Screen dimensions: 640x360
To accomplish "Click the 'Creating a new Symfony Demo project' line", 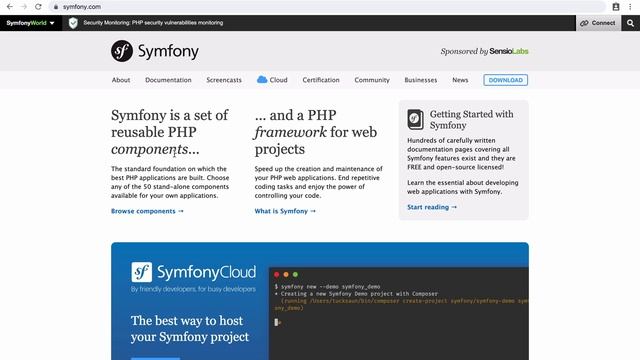I will [356, 294].
